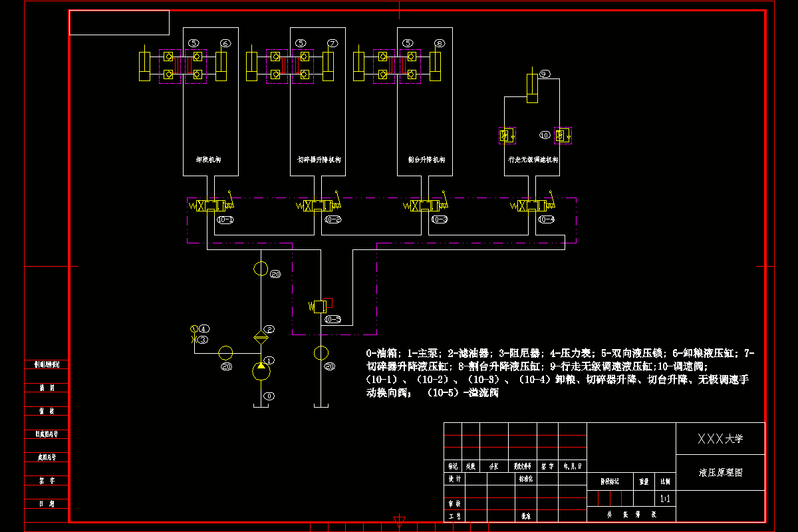Select the '行走无级调速机构' label text
The image size is (798, 532).
tap(533, 160)
